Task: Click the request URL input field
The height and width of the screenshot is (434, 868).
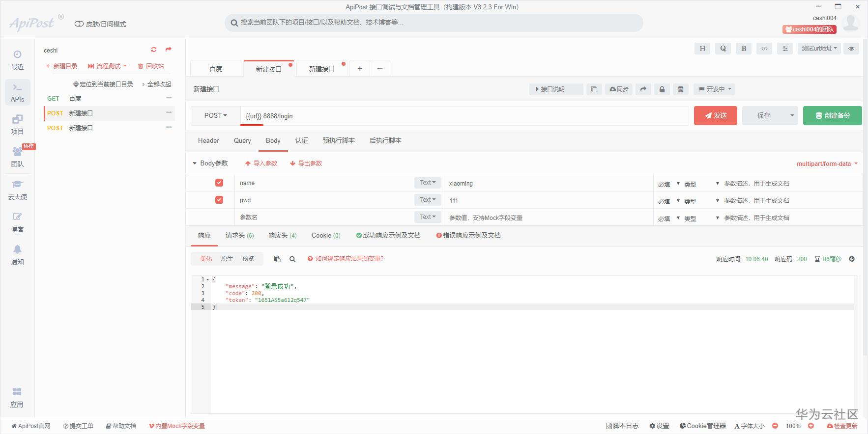Action: 464,116
